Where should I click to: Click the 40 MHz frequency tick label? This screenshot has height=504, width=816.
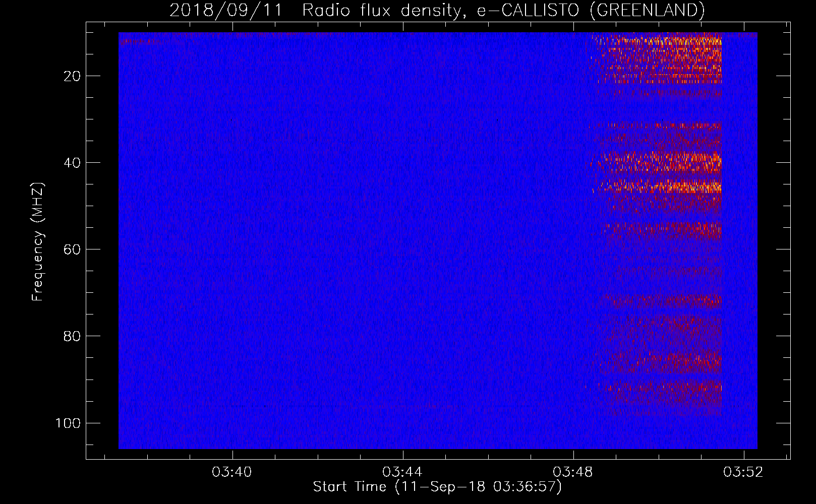click(72, 163)
